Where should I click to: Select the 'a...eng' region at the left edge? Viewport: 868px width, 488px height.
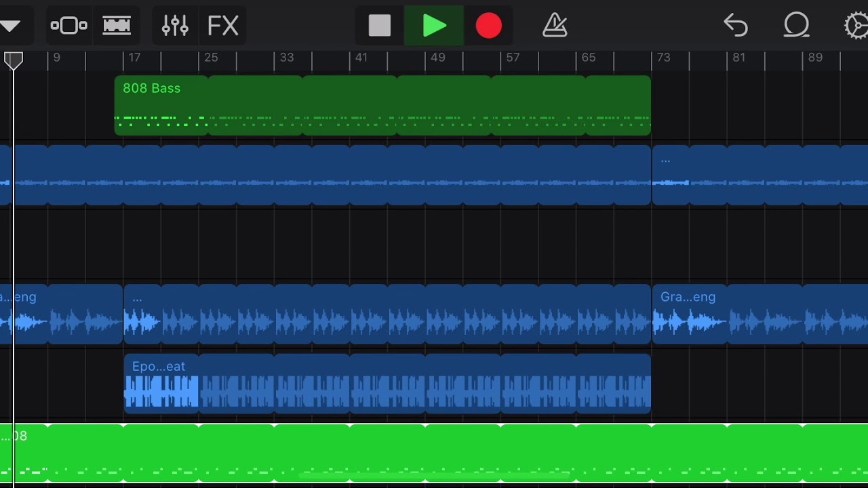click(61, 314)
